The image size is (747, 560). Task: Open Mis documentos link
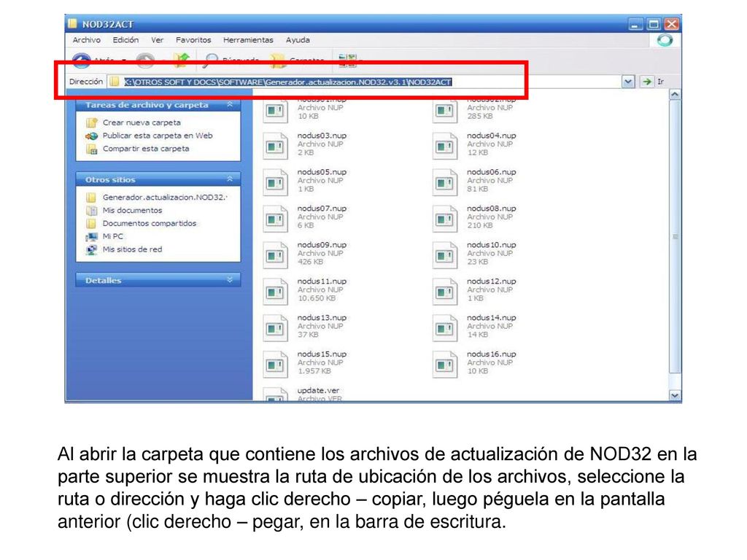tap(132, 210)
